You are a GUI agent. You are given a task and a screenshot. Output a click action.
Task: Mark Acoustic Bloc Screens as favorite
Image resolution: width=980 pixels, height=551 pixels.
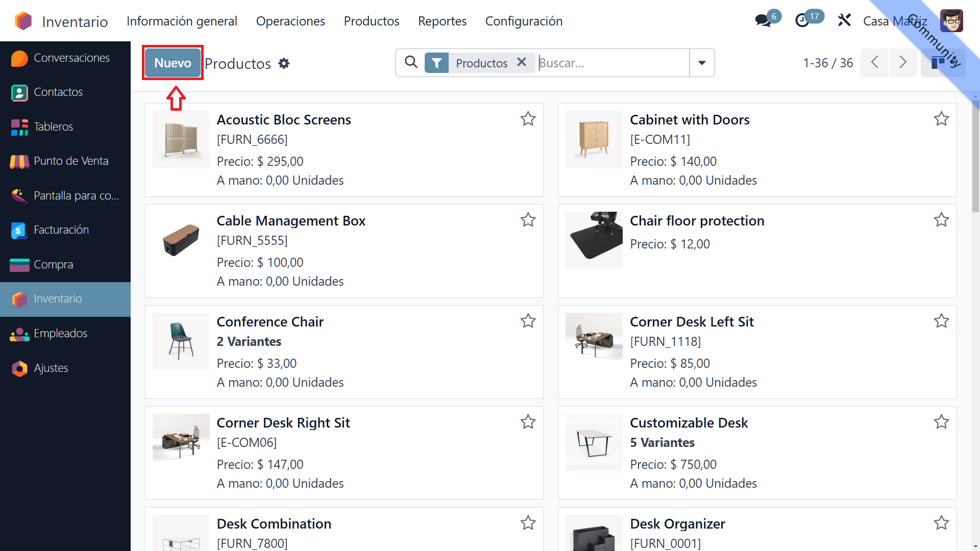point(528,119)
